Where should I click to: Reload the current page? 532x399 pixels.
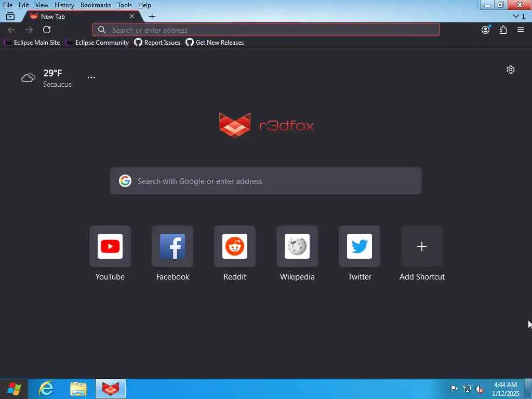[47, 30]
